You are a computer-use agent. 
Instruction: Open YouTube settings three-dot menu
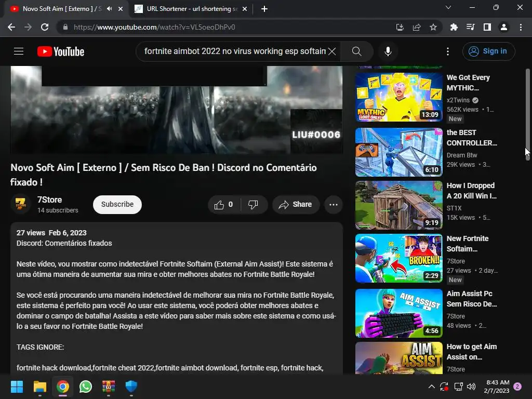click(x=448, y=51)
